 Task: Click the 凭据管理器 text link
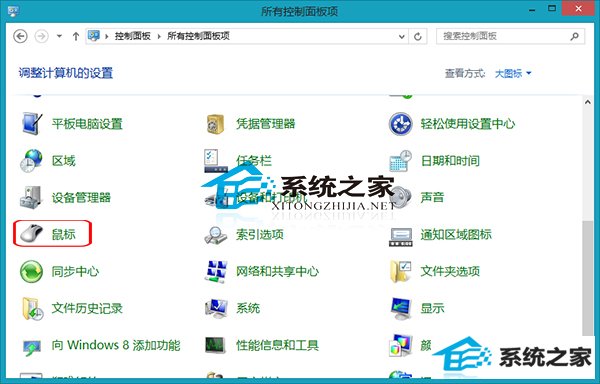pos(266,124)
